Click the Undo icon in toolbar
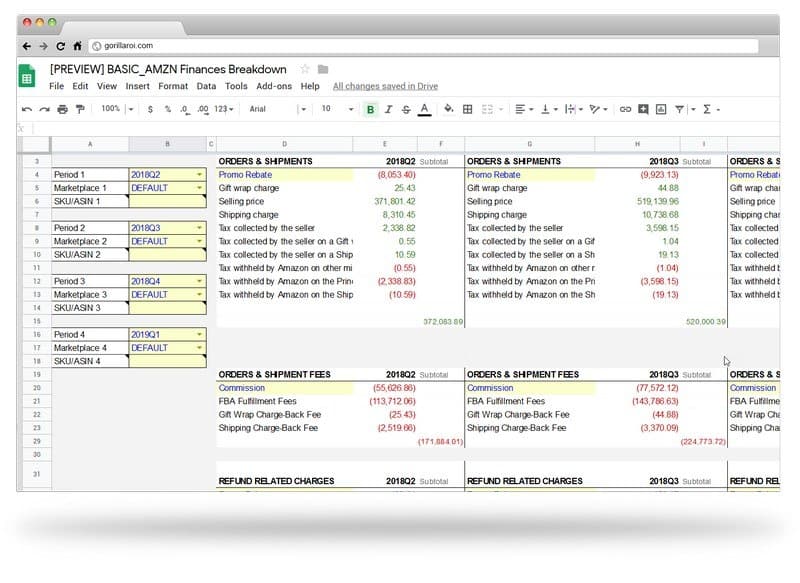 click(28, 109)
